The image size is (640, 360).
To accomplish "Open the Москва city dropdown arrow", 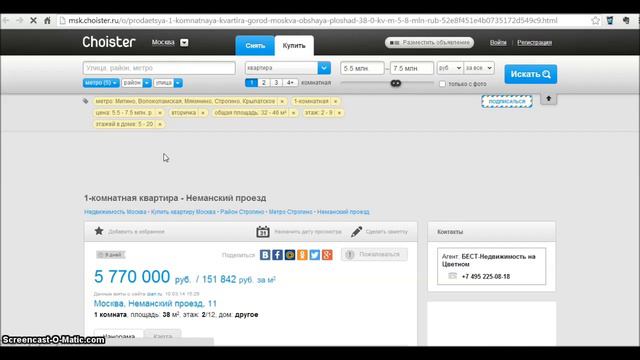I will 184,42.
